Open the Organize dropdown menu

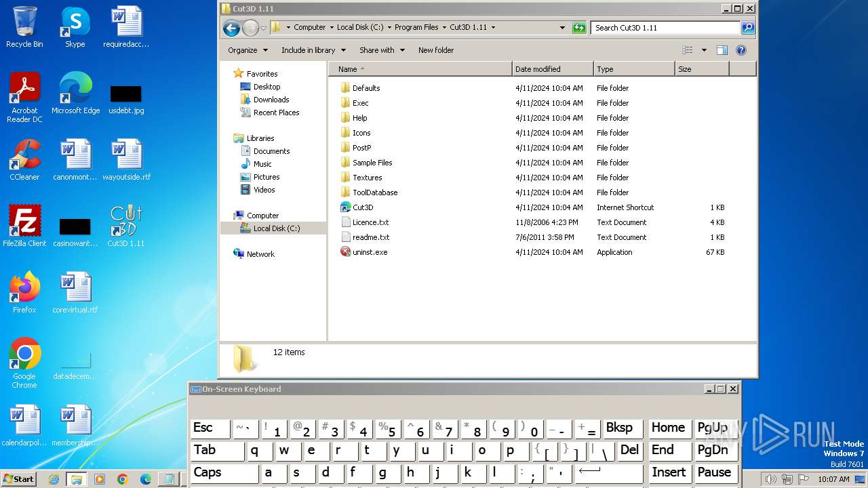(x=248, y=50)
